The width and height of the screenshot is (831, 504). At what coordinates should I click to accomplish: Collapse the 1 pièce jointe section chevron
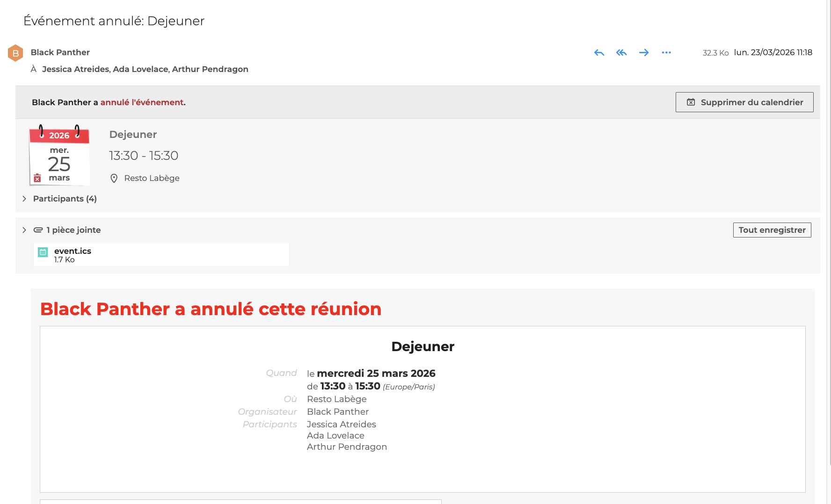(24, 230)
